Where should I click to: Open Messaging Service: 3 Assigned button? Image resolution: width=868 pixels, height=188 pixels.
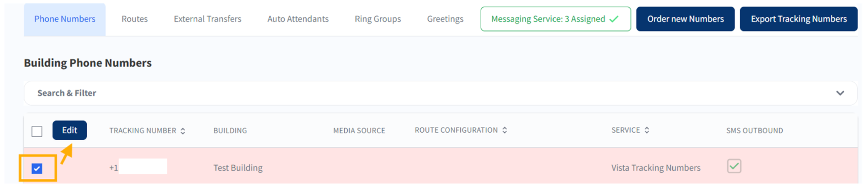pos(556,19)
